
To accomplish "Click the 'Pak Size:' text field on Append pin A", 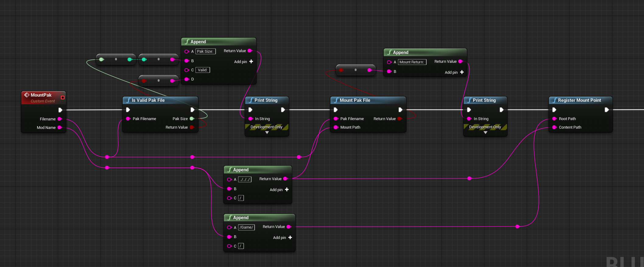I will (x=206, y=52).
